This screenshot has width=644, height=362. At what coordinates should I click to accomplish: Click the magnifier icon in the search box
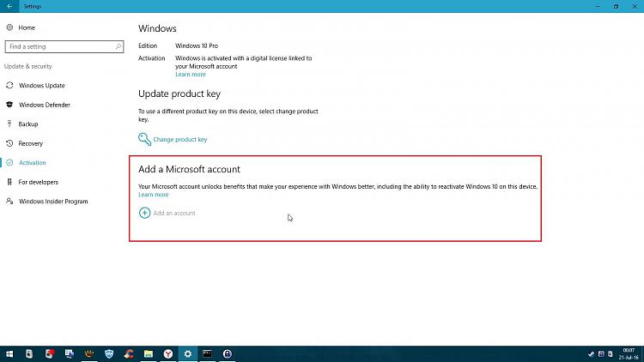point(118,46)
